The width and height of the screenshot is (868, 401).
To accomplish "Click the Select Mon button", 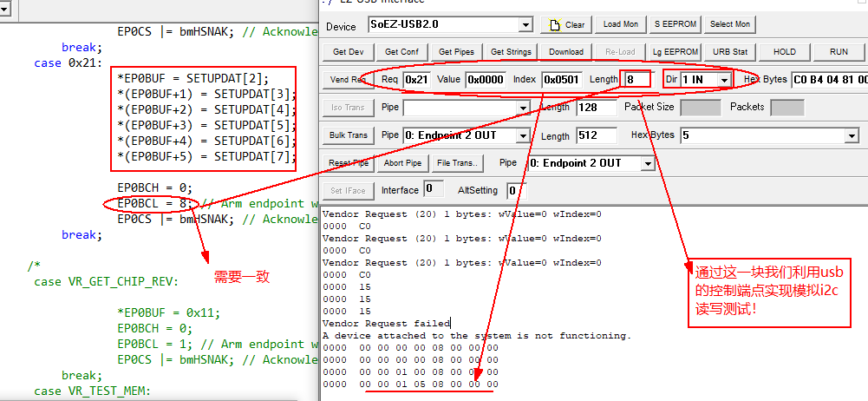I will (729, 24).
